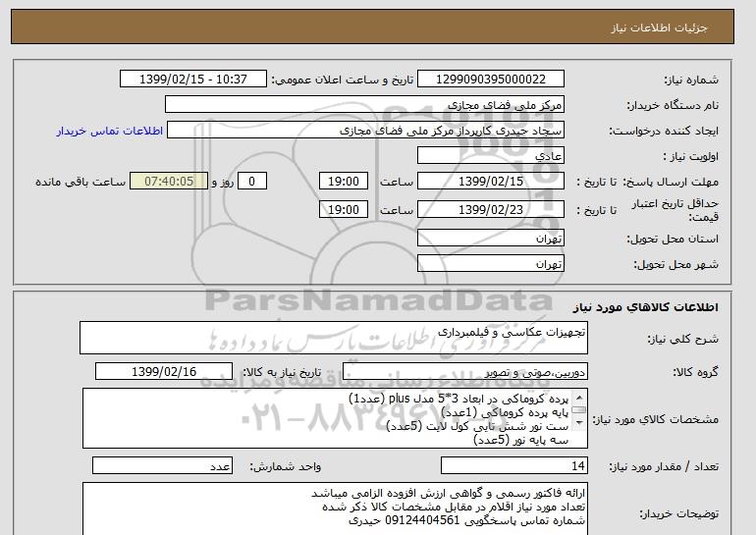
Task: Click the remaining days field showing 0
Action: pos(251,182)
